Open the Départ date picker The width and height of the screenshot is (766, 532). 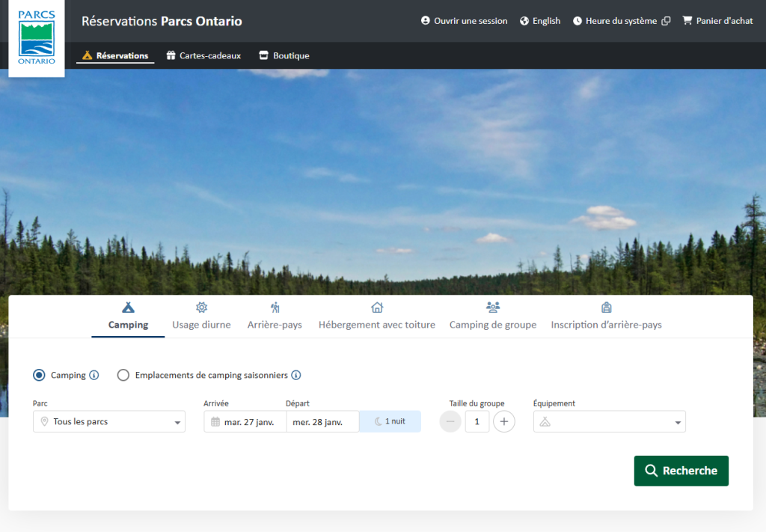322,421
